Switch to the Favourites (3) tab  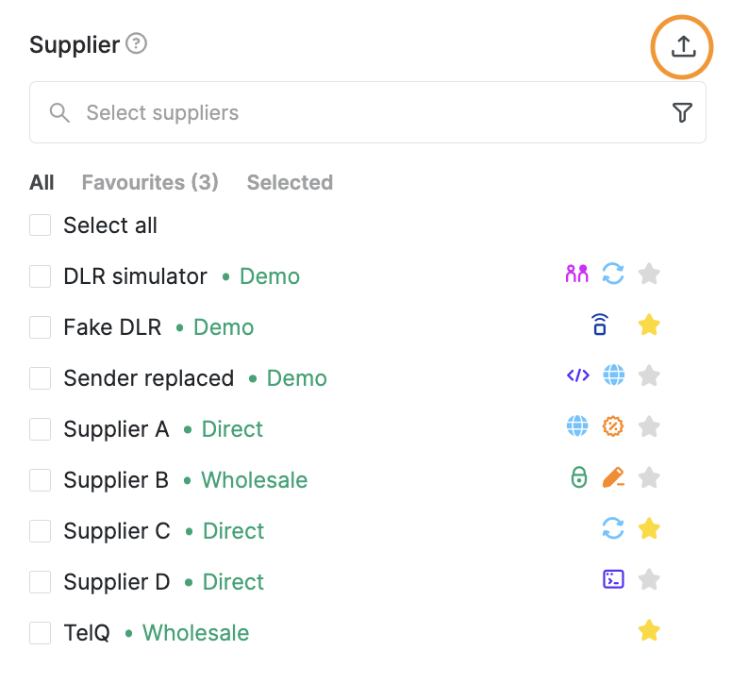(x=150, y=183)
